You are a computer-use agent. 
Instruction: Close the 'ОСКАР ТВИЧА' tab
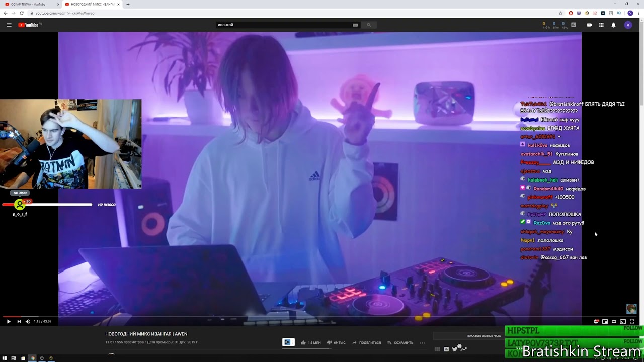click(58, 4)
